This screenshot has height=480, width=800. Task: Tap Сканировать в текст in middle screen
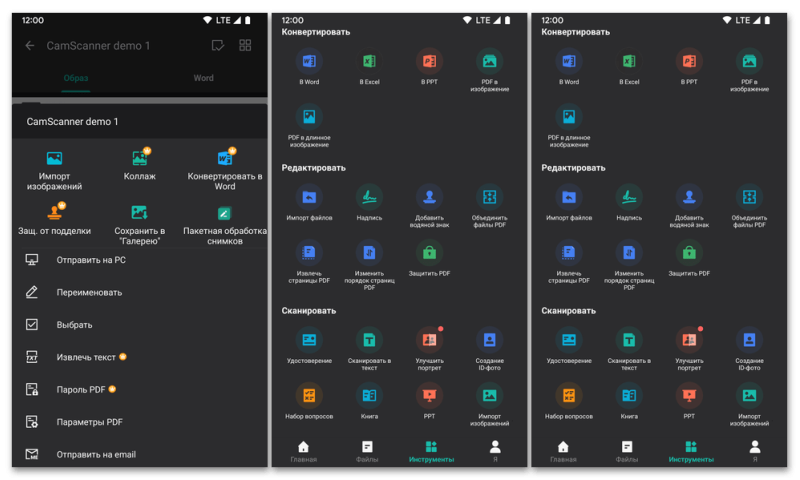[369, 349]
